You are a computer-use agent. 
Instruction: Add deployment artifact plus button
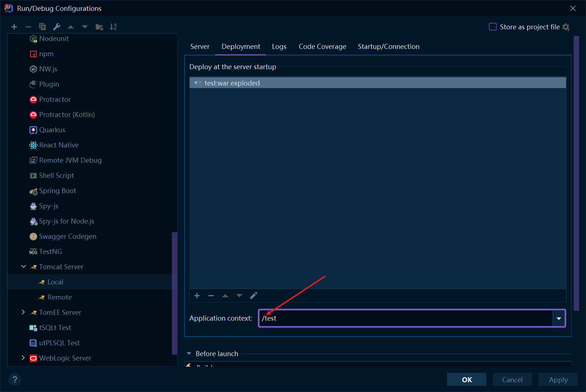(x=197, y=296)
